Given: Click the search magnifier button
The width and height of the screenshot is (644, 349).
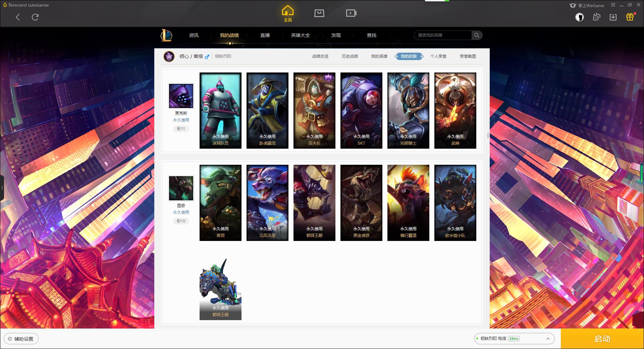Looking at the screenshot, I should tap(477, 35).
